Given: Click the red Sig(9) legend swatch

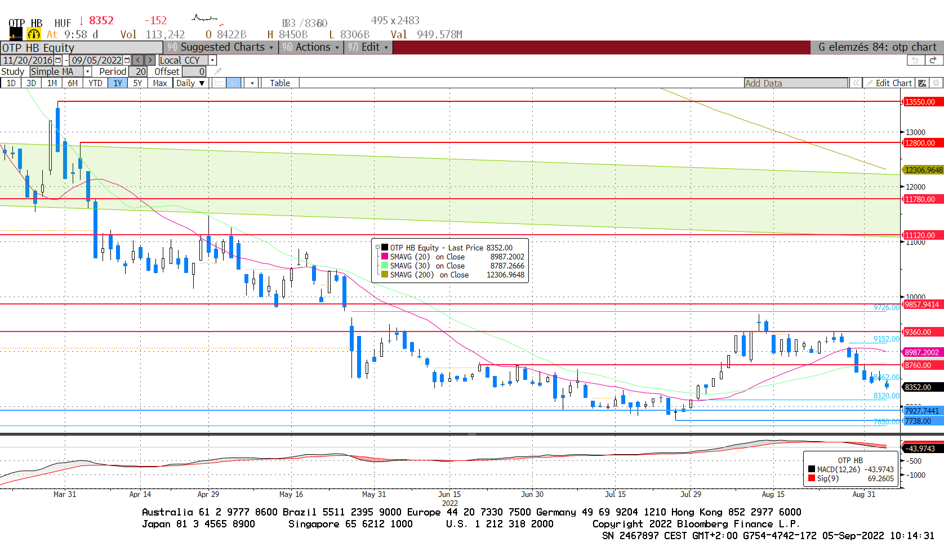Looking at the screenshot, I should point(812,478).
